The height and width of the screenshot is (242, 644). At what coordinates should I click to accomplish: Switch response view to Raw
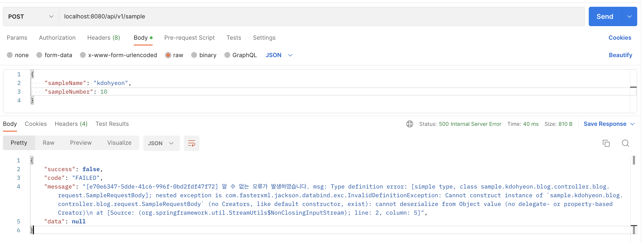click(48, 143)
